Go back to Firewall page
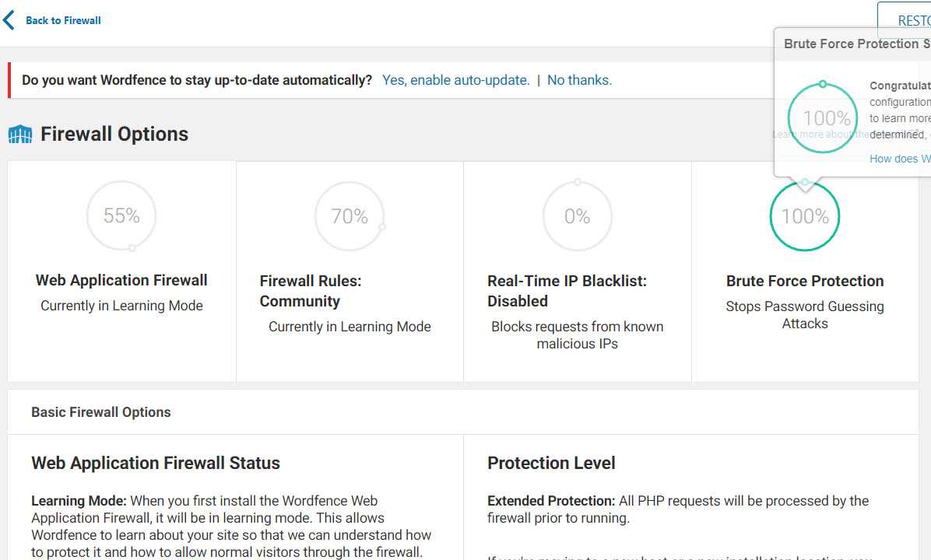The width and height of the screenshot is (931, 560). point(63,20)
